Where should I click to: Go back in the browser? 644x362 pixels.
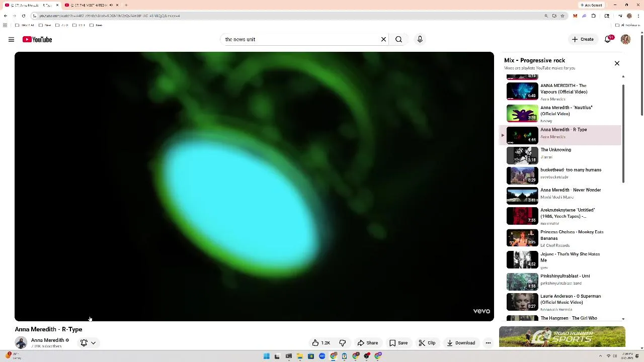(6, 16)
